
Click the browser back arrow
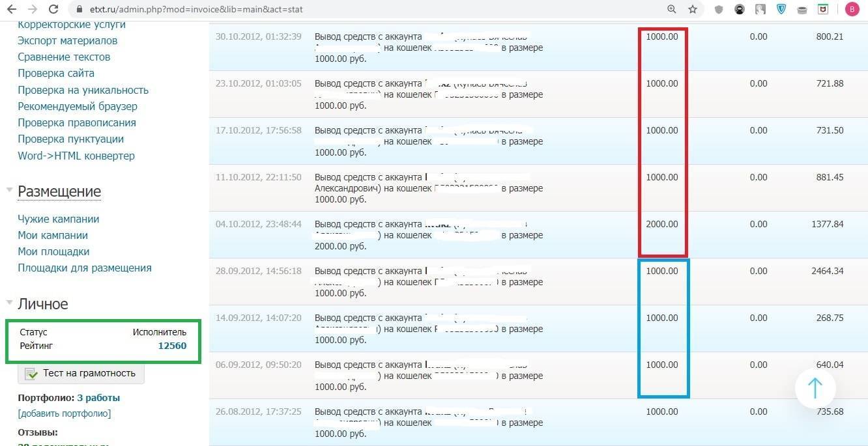11,10
